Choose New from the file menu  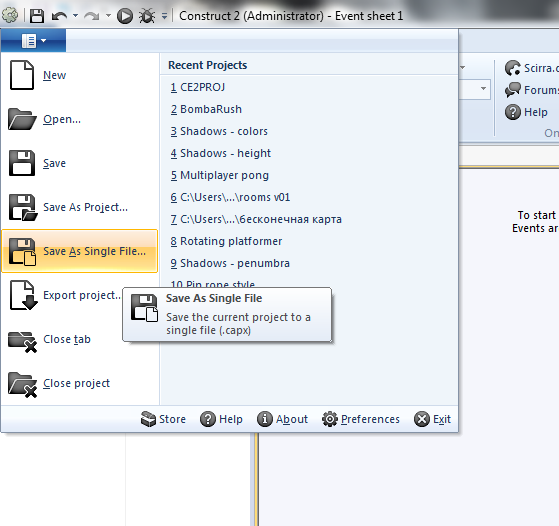coord(55,75)
